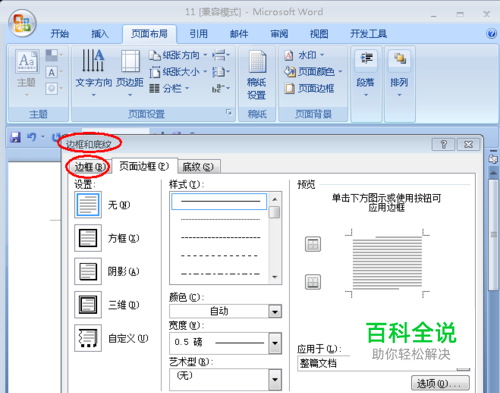Click document vertical scrollbar up arrow
This screenshot has height=393, width=500.
point(493,173)
